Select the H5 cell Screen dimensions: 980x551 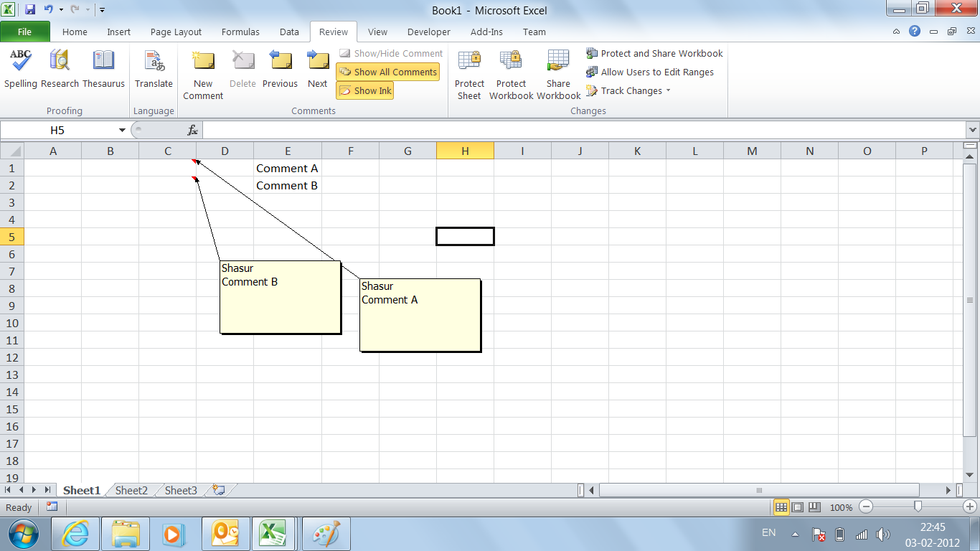[x=465, y=236]
